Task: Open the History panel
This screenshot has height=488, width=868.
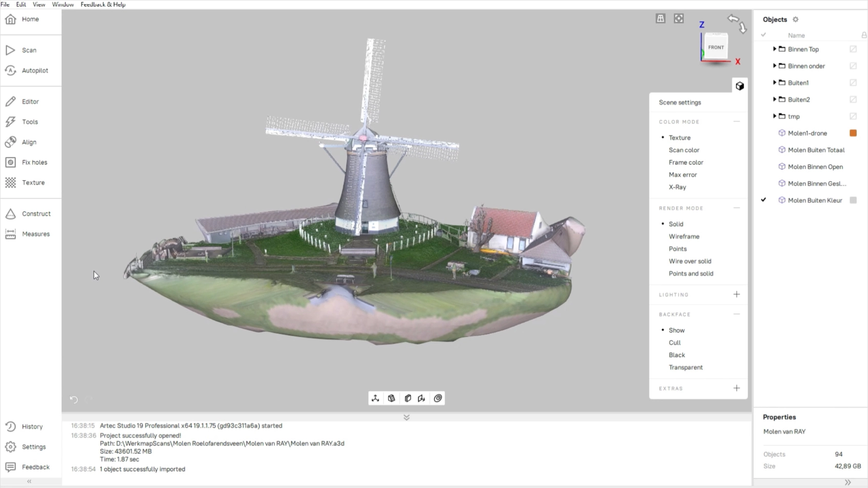Action: (32, 427)
